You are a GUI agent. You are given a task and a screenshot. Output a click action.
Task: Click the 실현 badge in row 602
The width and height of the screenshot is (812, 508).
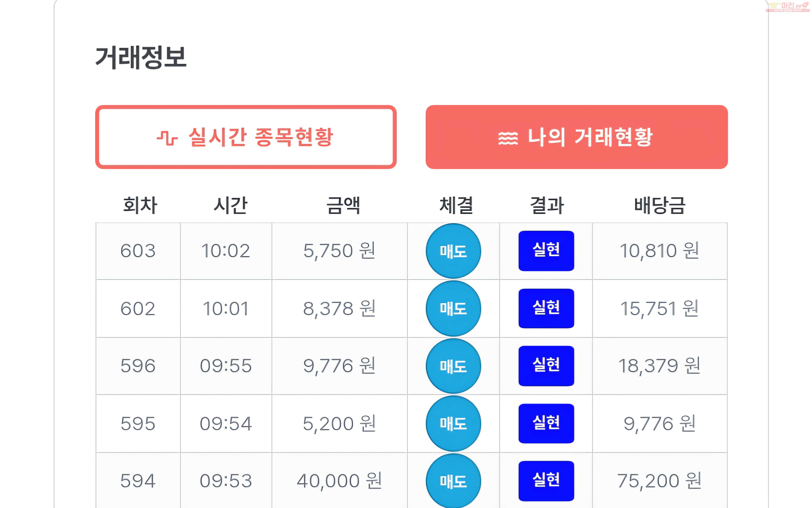(x=546, y=308)
